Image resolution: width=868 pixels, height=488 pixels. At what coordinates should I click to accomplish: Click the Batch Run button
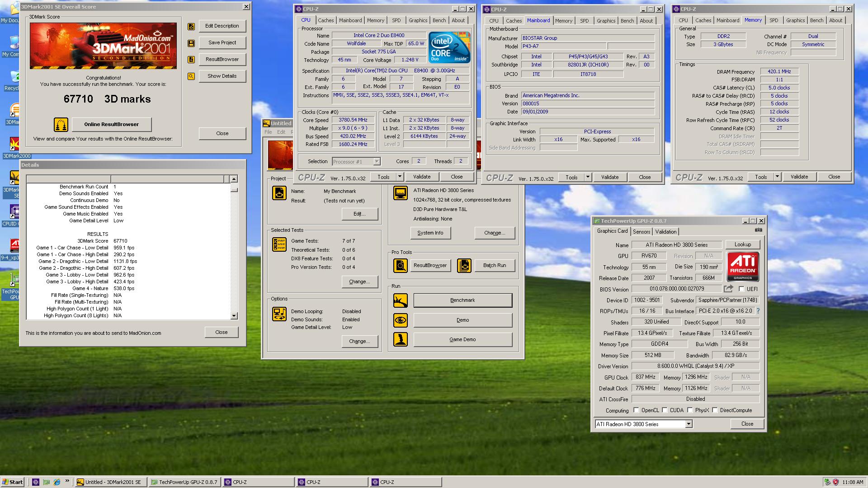pyautogui.click(x=495, y=266)
